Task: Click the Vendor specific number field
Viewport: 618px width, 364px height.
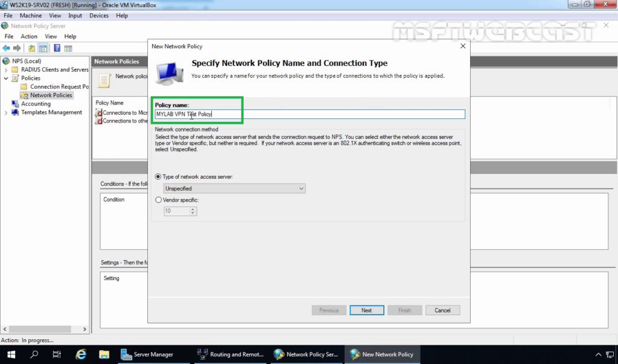Action: click(x=177, y=211)
